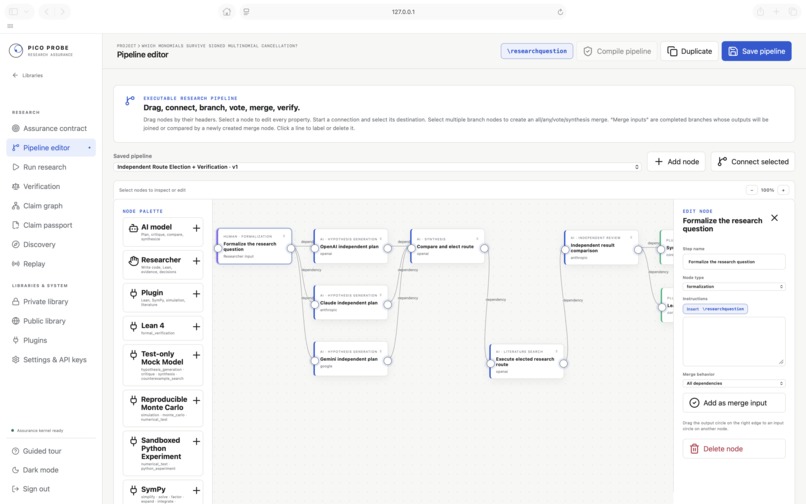Click Add as merge input

pyautogui.click(x=734, y=403)
